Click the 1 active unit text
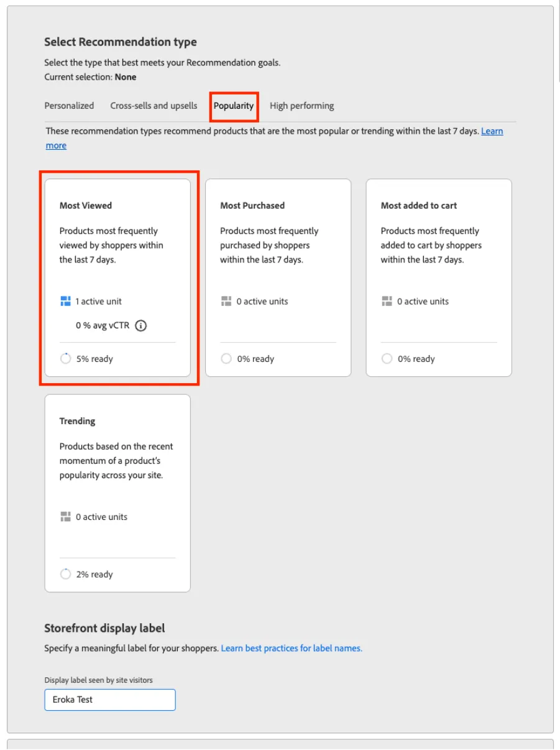Screen dimensions: 560x750 click(99, 302)
